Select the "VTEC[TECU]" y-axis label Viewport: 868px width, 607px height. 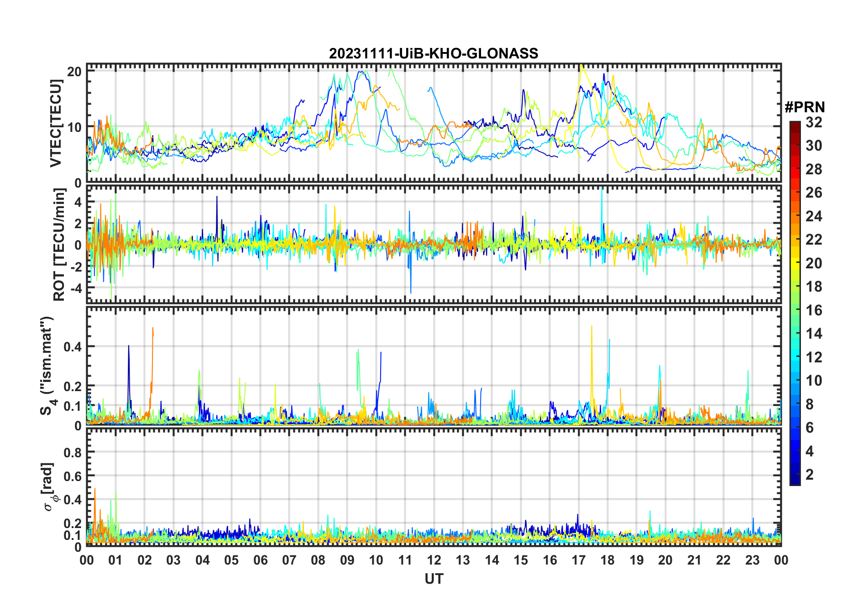tap(56, 123)
